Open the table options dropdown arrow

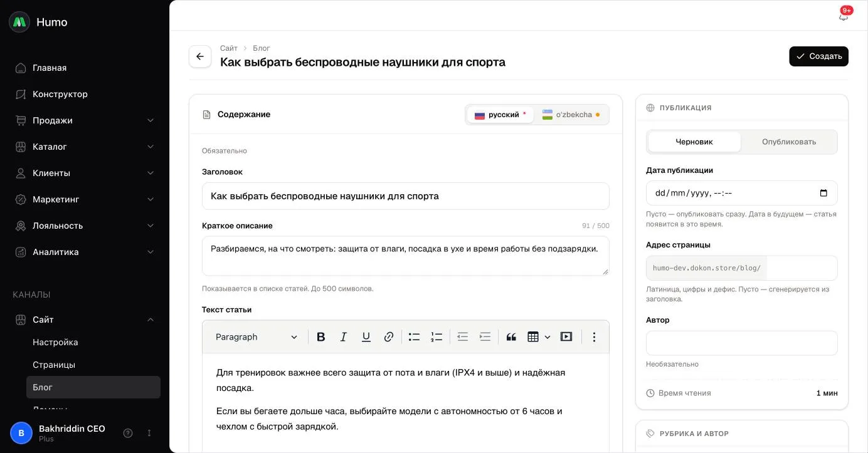click(x=548, y=337)
